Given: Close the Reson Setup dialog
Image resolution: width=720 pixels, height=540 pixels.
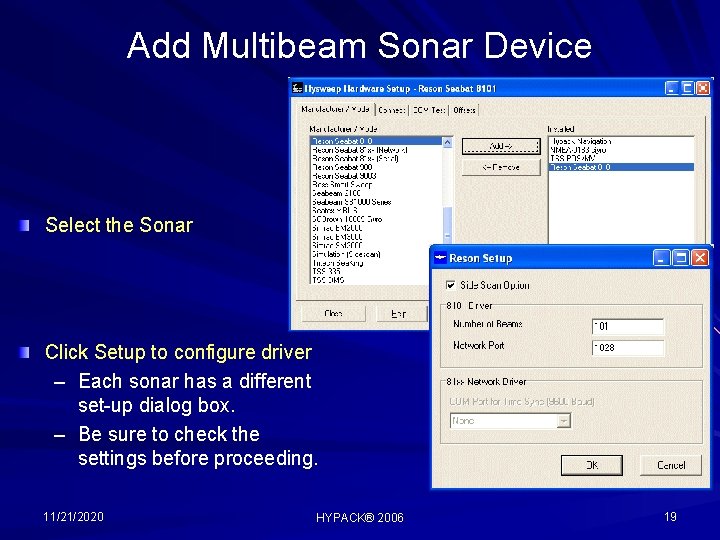Looking at the screenshot, I should click(700, 258).
